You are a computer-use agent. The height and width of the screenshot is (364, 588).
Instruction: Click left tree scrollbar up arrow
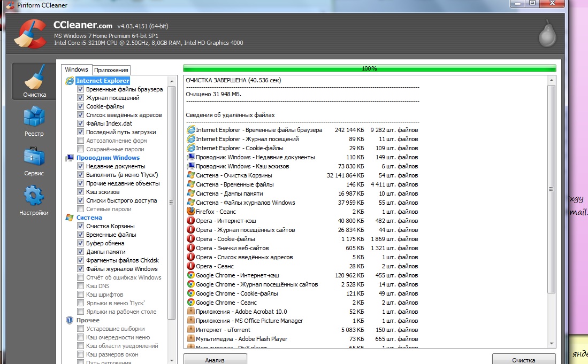(x=171, y=81)
